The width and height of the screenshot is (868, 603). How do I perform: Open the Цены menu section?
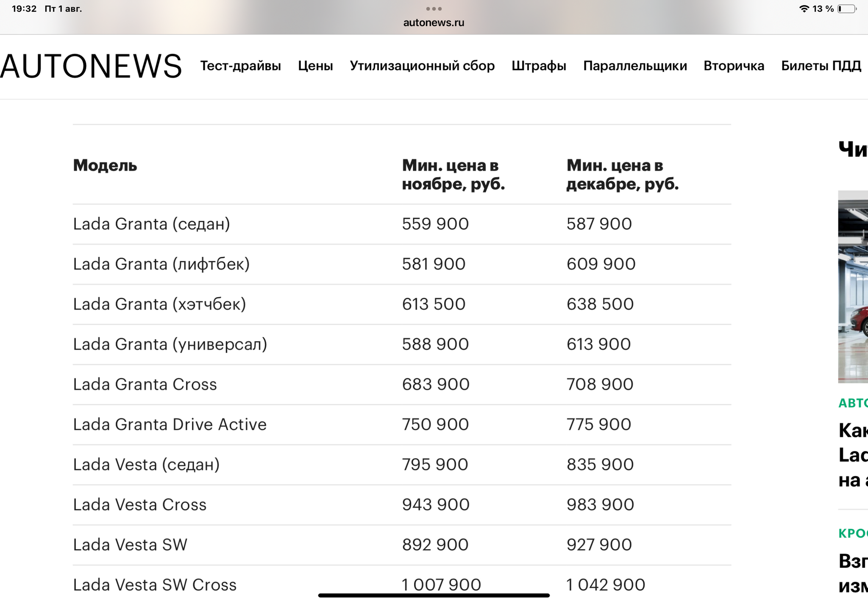(x=315, y=66)
